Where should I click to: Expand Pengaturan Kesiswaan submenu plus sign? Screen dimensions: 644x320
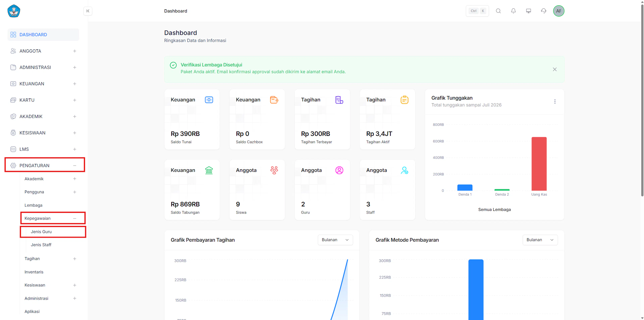tap(74, 285)
